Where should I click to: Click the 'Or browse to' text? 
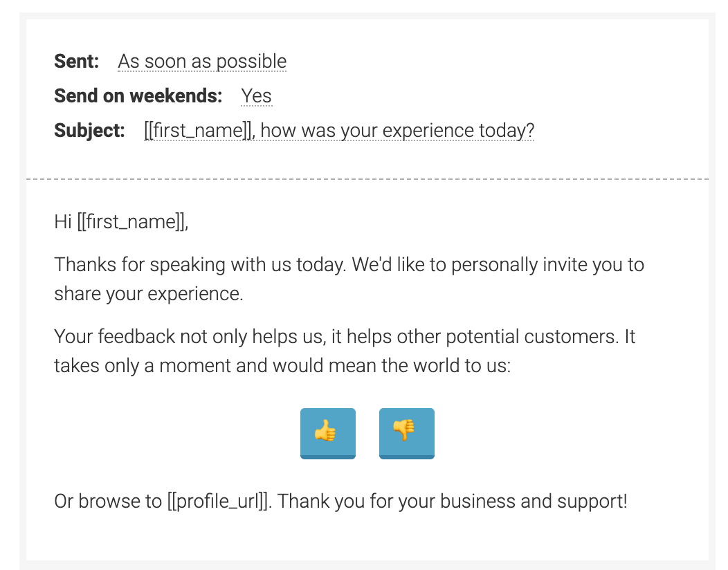click(x=108, y=502)
